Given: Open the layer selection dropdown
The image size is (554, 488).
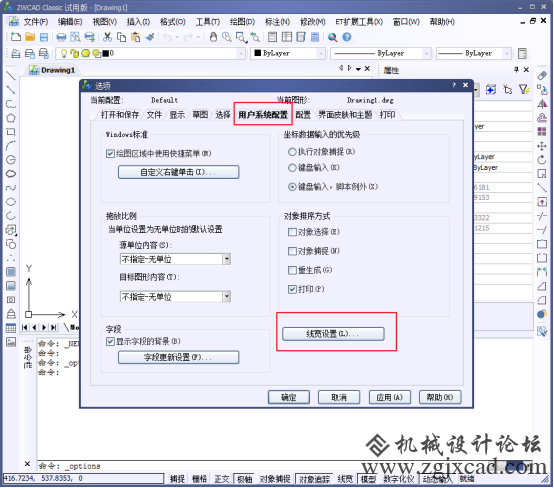Looking at the screenshot, I should 241,53.
